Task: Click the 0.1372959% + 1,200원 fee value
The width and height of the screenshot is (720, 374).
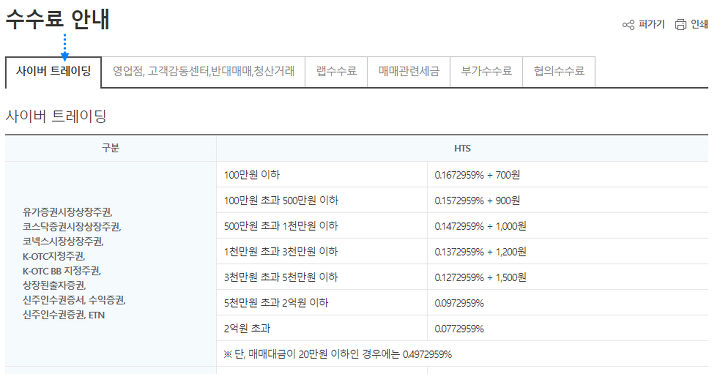Action: tap(480, 252)
